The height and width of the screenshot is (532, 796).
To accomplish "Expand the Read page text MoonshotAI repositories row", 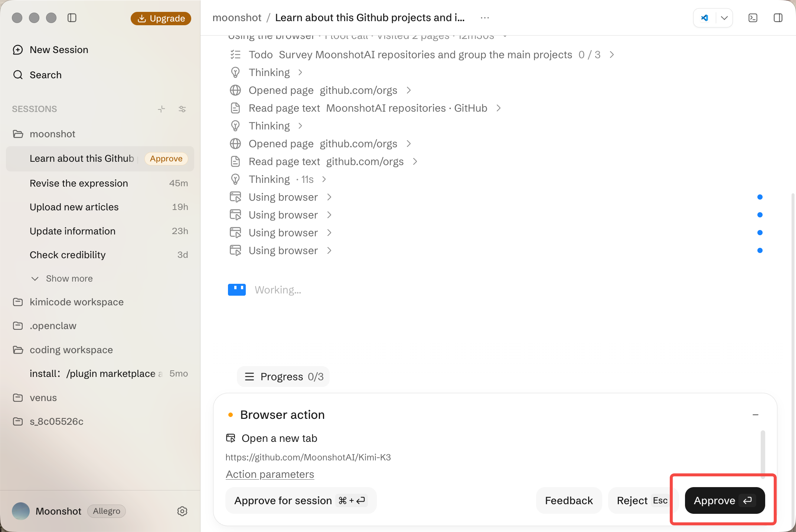I will (365, 108).
